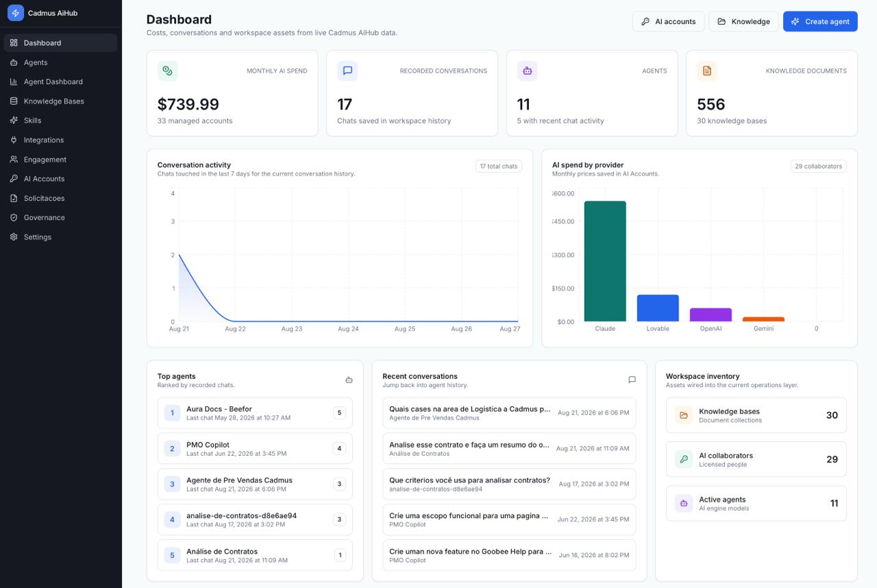Open the Analise esse contrato conversation
Image resolution: width=877 pixels, height=588 pixels.
509,449
